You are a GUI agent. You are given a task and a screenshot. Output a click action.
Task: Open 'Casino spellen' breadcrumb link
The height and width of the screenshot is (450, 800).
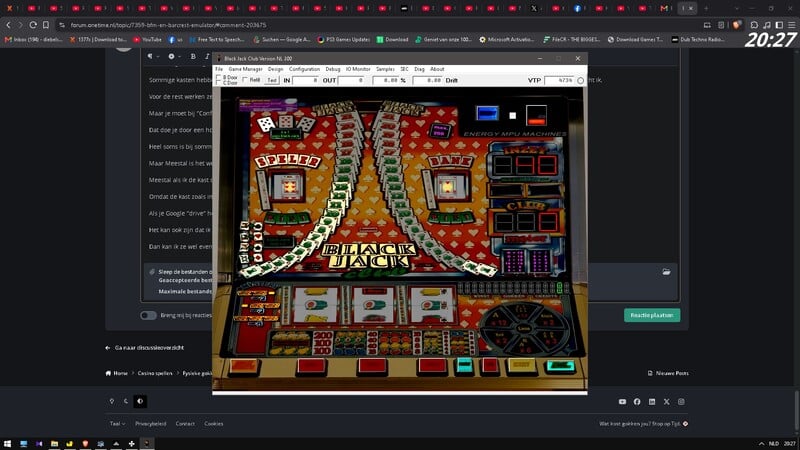coord(155,373)
